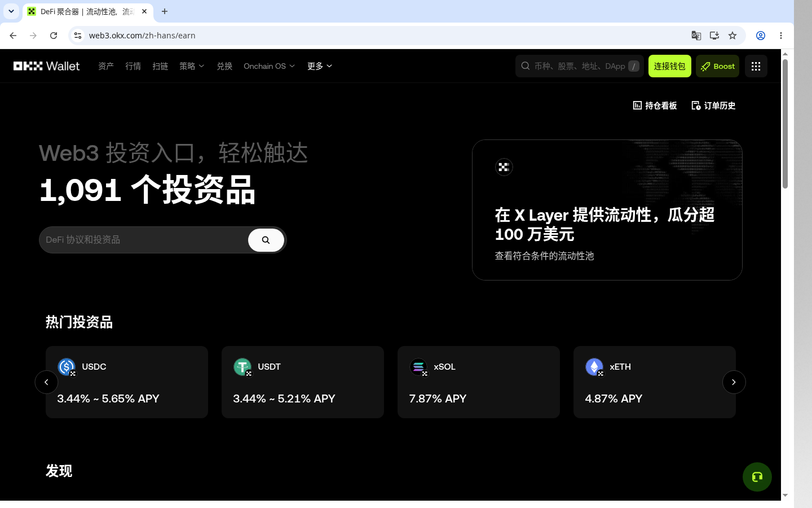Click the install app icon in address bar
The height and width of the screenshot is (508, 812).
click(714, 36)
